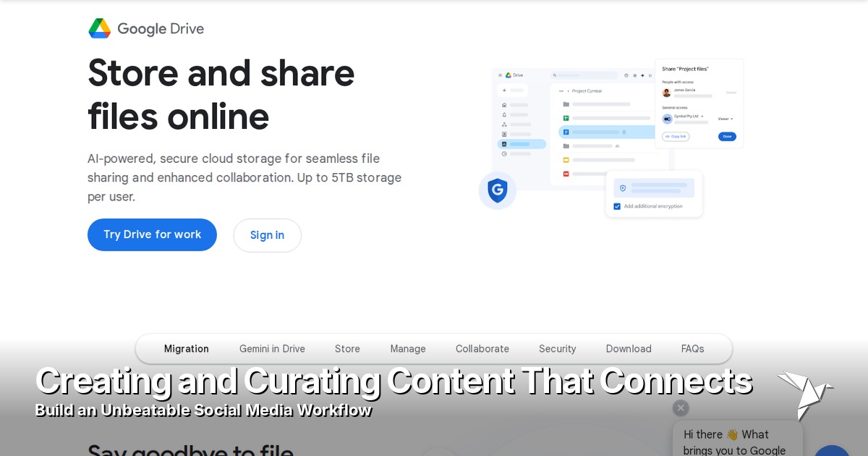
Task: Click the Project Cymbal breadcrumb text
Action: click(587, 91)
